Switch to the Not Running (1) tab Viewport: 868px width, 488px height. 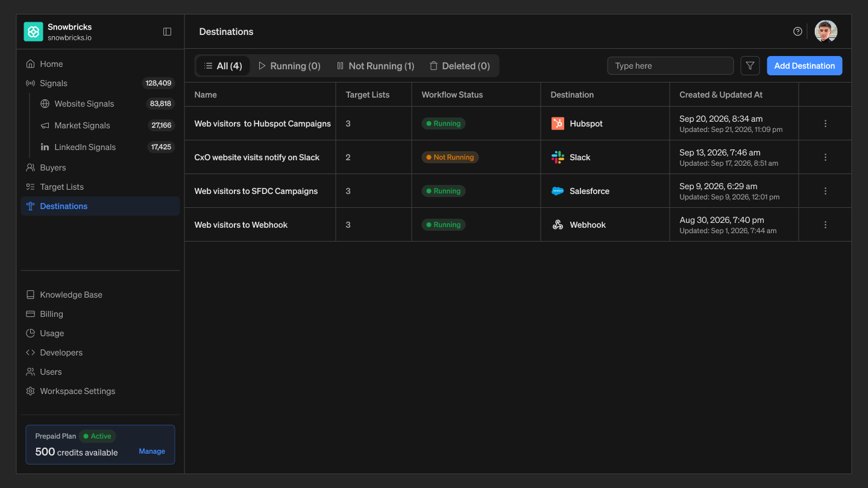click(x=376, y=66)
